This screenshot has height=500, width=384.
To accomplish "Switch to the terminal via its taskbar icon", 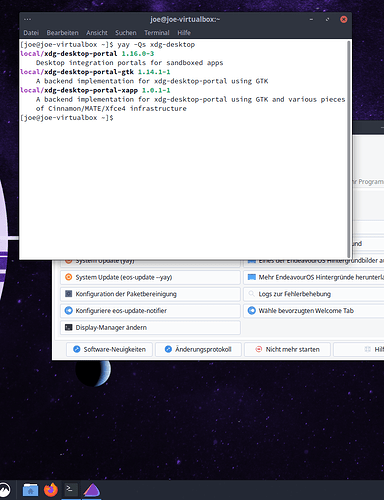I will pos(71,489).
